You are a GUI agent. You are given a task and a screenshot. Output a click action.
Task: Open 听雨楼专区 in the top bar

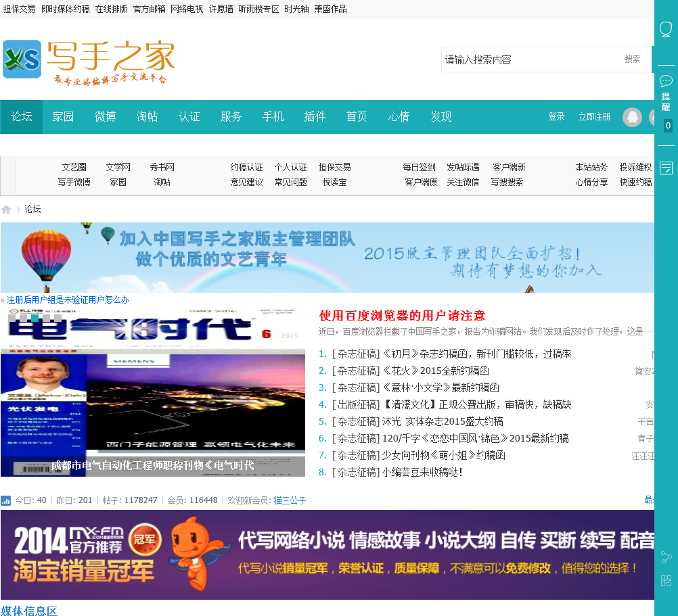(x=259, y=9)
